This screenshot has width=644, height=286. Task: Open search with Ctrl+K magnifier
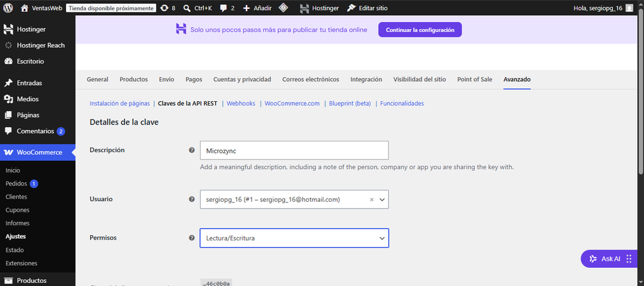[187, 8]
